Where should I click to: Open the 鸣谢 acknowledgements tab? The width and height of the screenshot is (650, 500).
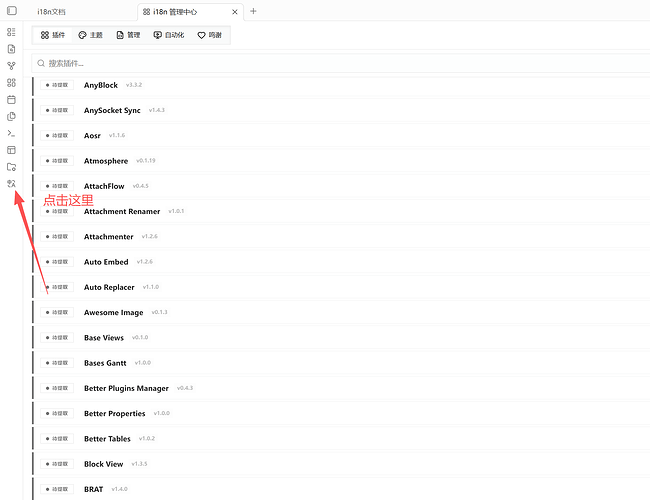(209, 35)
